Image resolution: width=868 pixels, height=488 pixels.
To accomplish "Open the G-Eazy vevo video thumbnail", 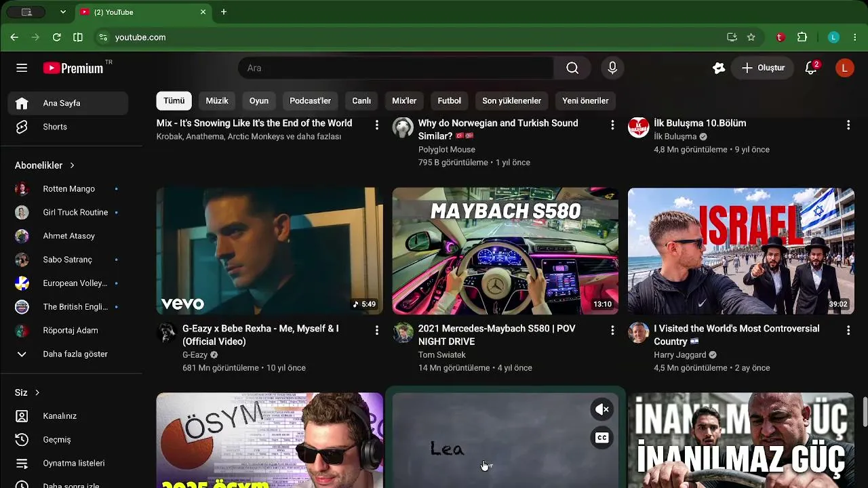I will point(270,251).
